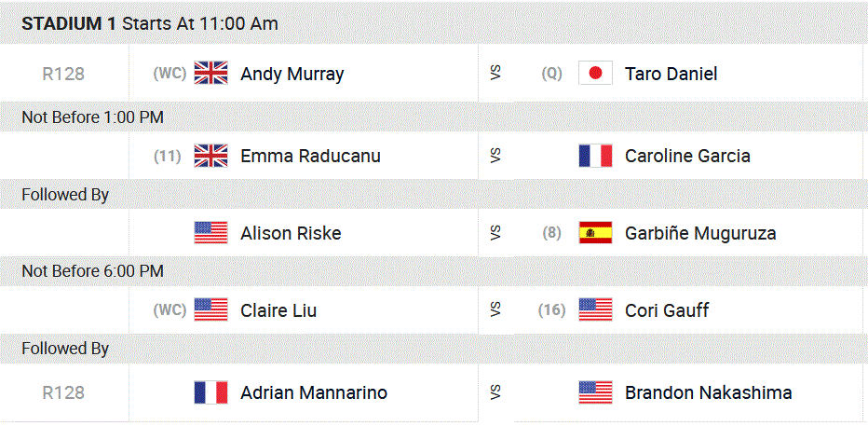
Task: Click Brandon Nakashima's name
Action: click(x=708, y=392)
